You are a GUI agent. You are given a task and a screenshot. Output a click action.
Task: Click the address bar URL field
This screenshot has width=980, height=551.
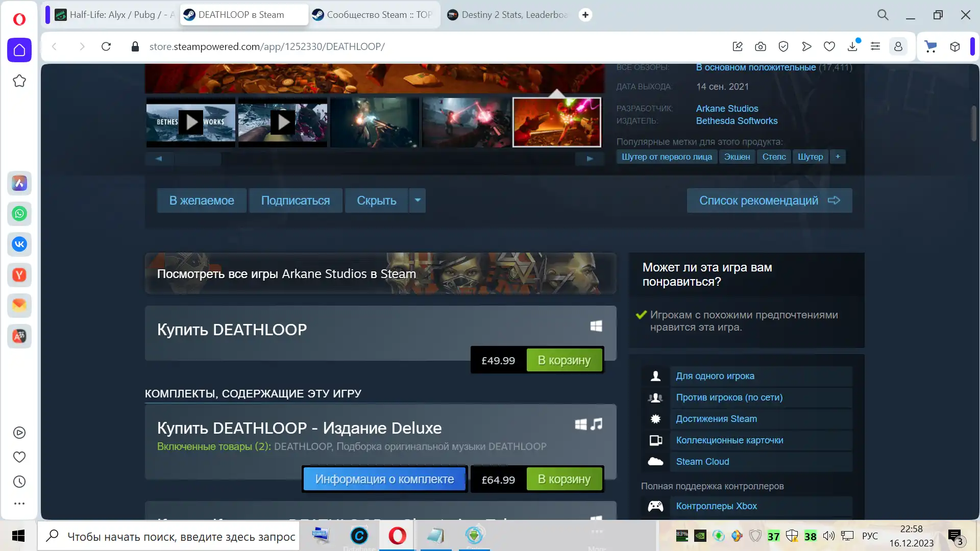[266, 46]
